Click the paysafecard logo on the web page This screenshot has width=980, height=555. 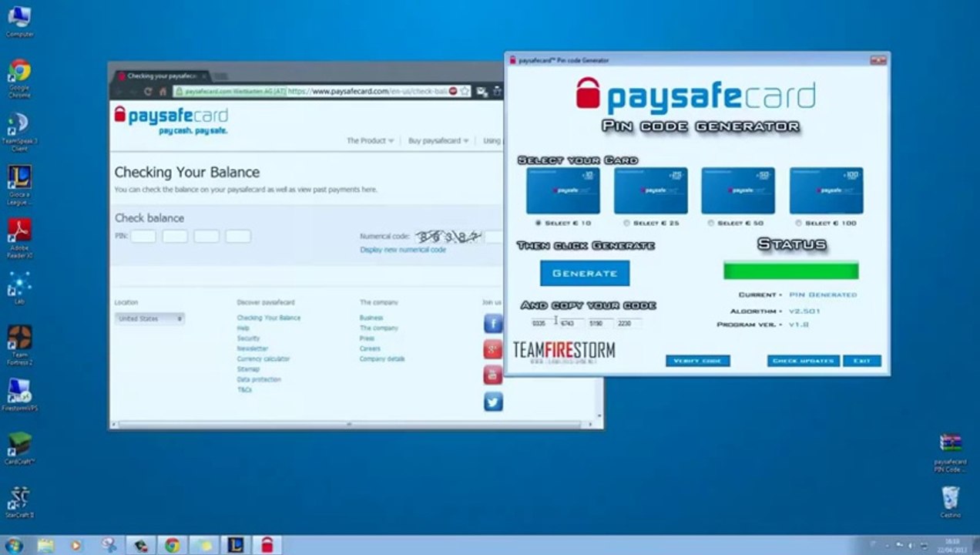tap(171, 120)
